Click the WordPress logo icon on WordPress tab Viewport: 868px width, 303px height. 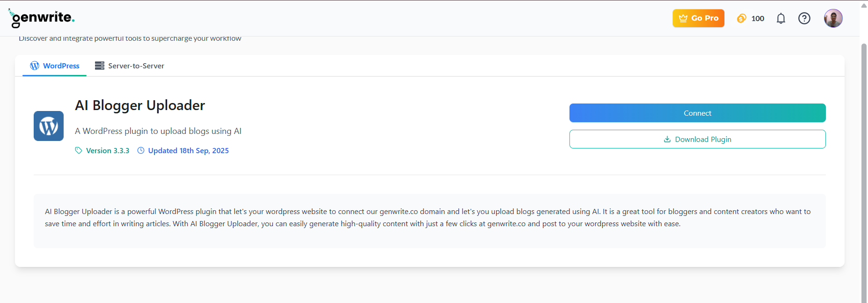coord(34,66)
